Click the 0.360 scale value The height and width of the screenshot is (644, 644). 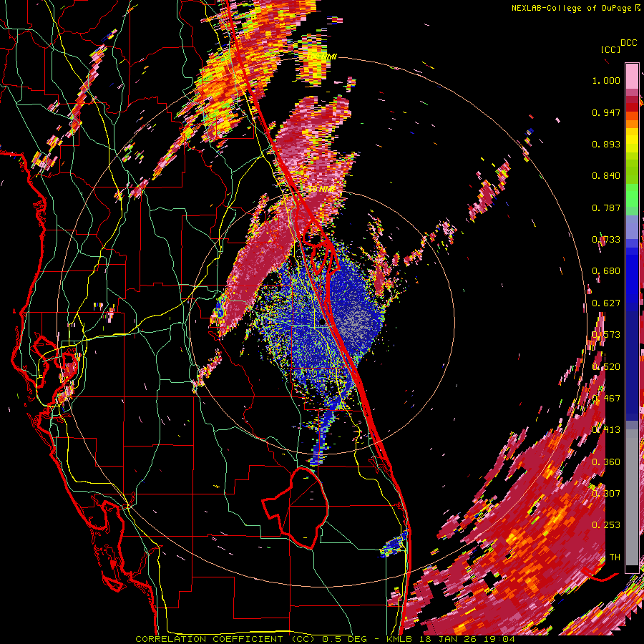(x=606, y=462)
